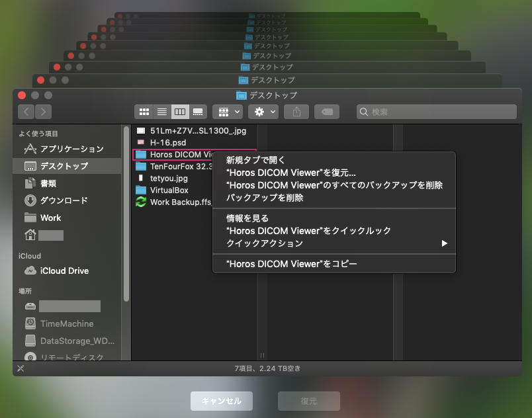The height and width of the screenshot is (418, 532).
Task: Click the column resize handle at bottom
Action: (262, 356)
